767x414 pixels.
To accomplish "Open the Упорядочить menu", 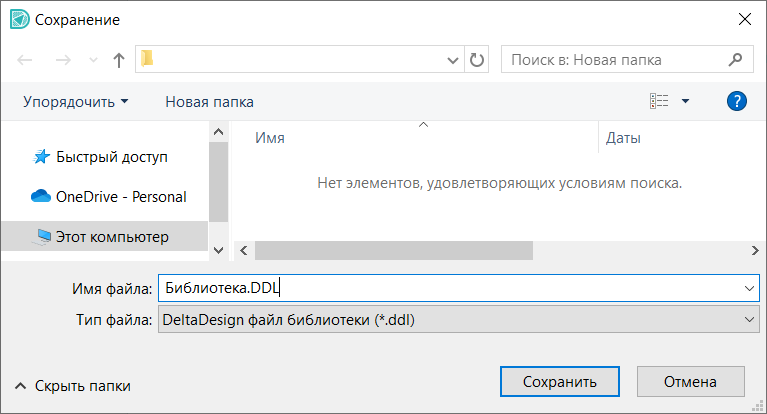I will click(76, 101).
